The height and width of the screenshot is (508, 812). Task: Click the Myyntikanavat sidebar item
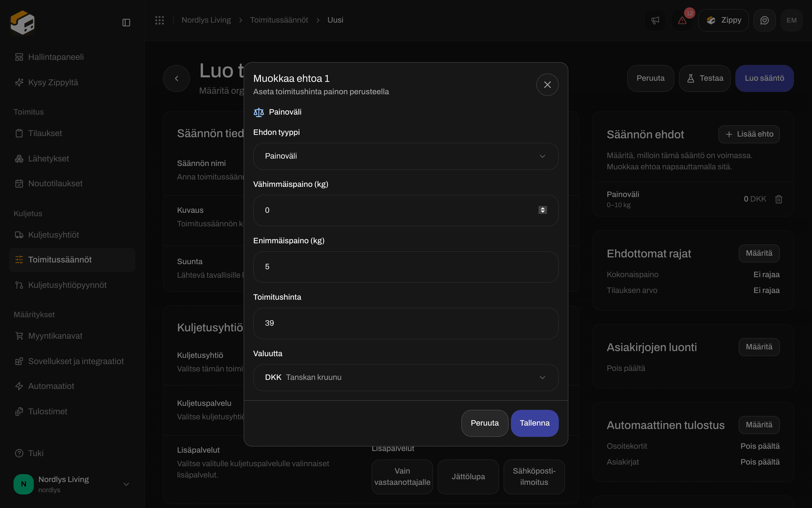tap(72, 336)
